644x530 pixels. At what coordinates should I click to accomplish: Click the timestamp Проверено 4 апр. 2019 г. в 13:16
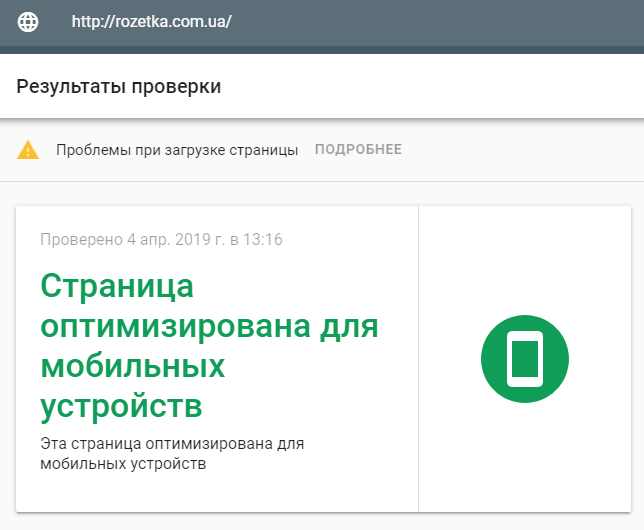[x=161, y=240]
